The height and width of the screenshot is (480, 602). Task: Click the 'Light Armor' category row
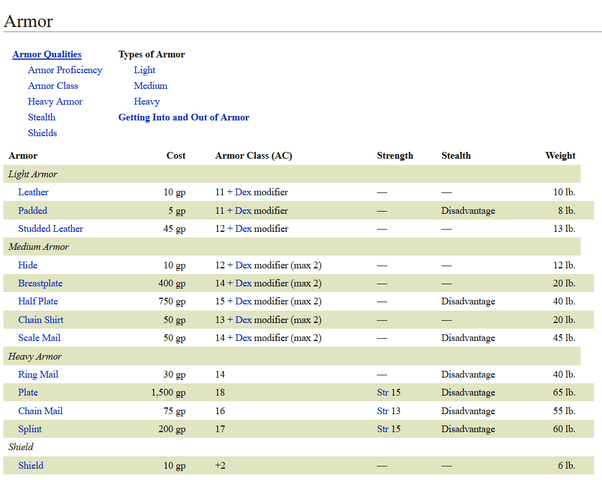(x=292, y=174)
